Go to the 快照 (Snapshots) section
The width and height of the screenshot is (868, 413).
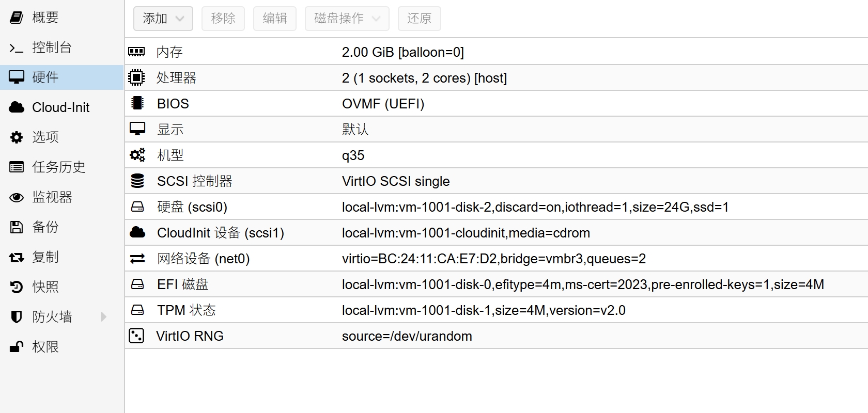pos(45,287)
